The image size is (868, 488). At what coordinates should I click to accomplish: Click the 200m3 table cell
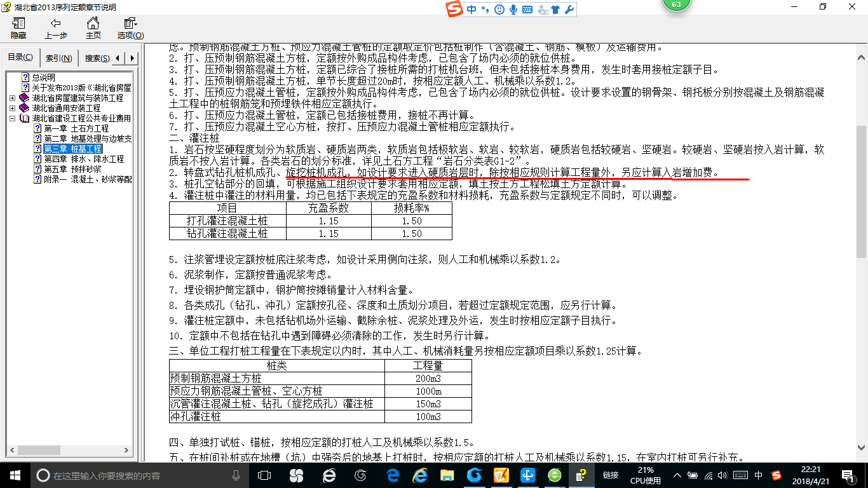point(428,378)
